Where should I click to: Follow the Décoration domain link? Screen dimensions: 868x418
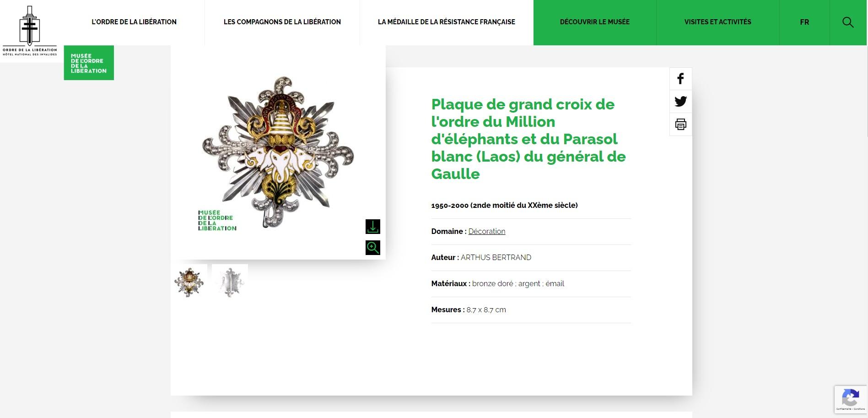pyautogui.click(x=487, y=232)
